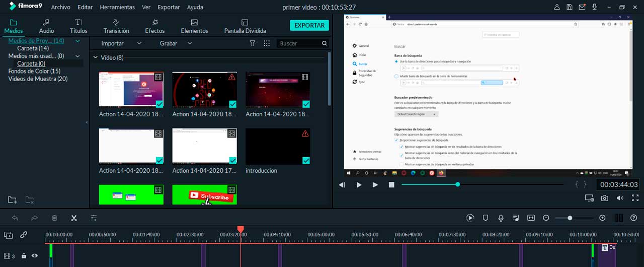Collapse the Video (8) section

pyautogui.click(x=96, y=58)
